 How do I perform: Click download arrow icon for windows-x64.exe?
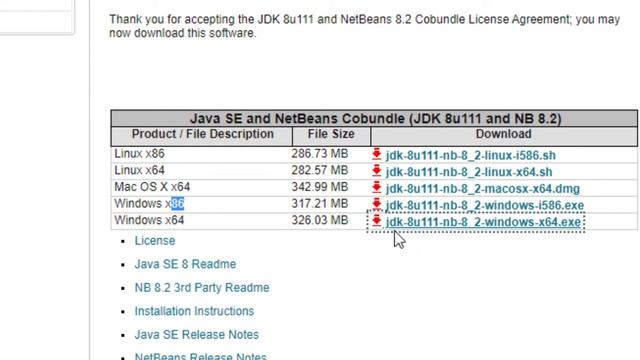tap(376, 221)
